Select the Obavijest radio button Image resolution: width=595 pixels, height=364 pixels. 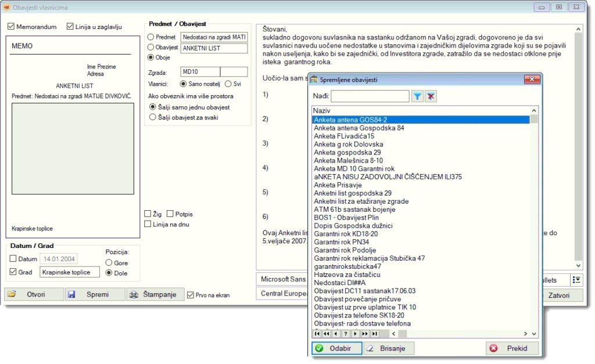[x=150, y=47]
